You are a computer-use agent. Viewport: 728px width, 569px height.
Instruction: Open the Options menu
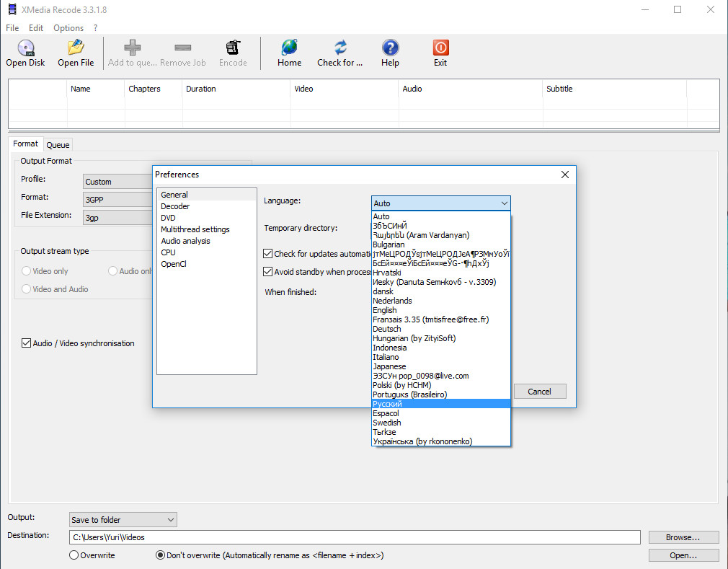coord(68,28)
